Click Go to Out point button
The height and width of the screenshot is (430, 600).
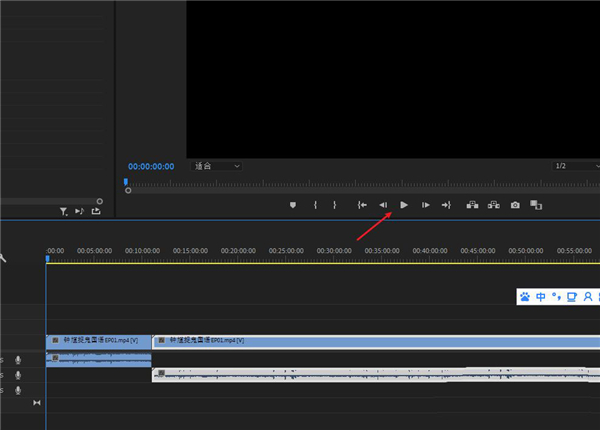[x=446, y=205]
